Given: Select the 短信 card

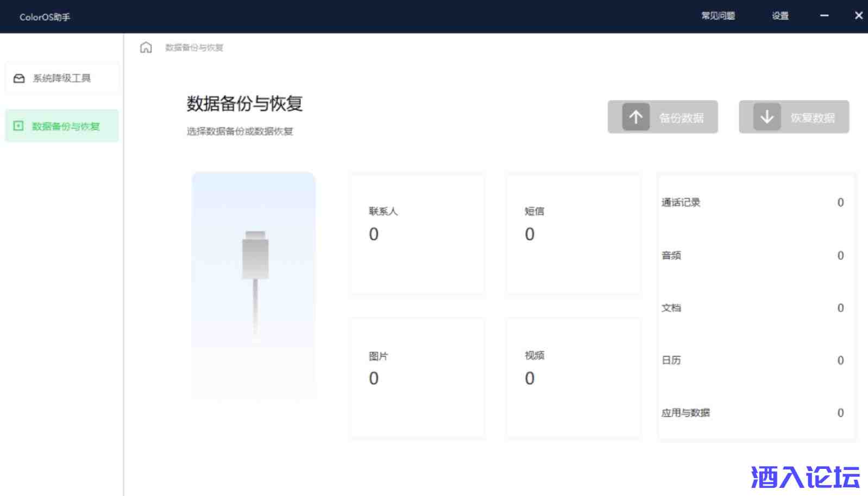Looking at the screenshot, I should pyautogui.click(x=573, y=234).
